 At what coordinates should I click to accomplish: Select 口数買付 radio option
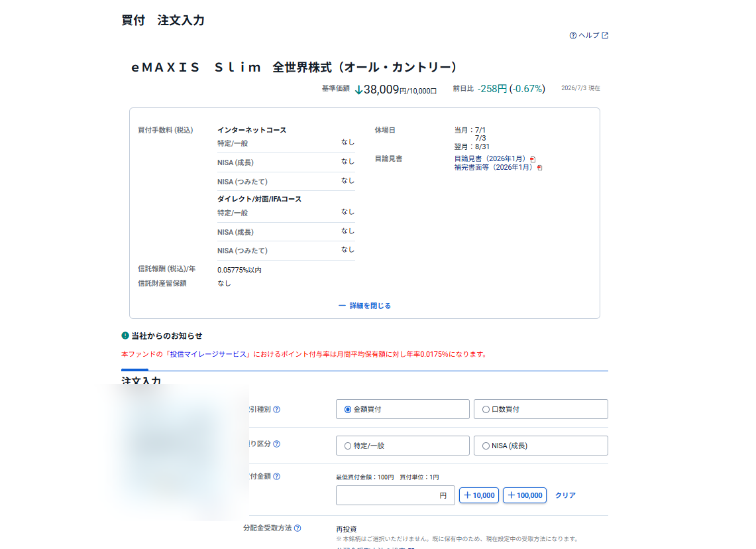coord(541,409)
